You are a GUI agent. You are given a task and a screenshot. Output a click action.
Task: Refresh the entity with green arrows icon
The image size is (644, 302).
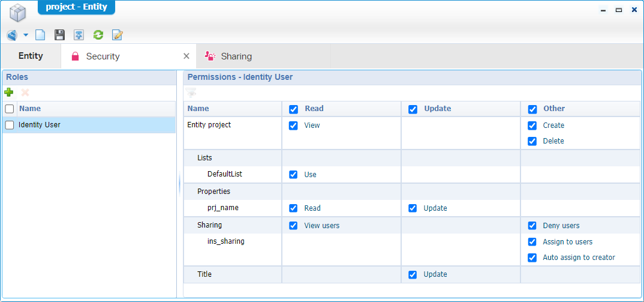click(x=98, y=35)
